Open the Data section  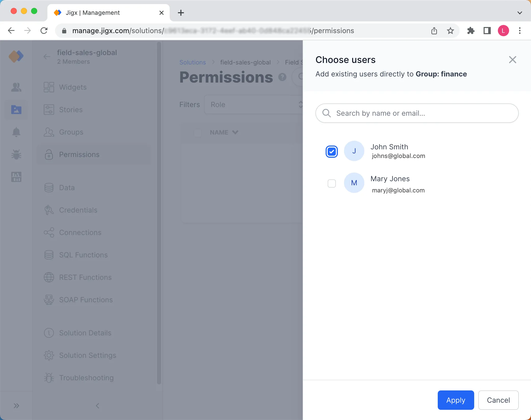66,188
